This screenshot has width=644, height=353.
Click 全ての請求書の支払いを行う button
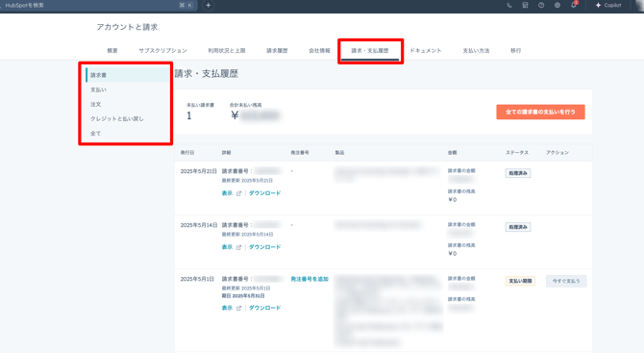tap(540, 112)
